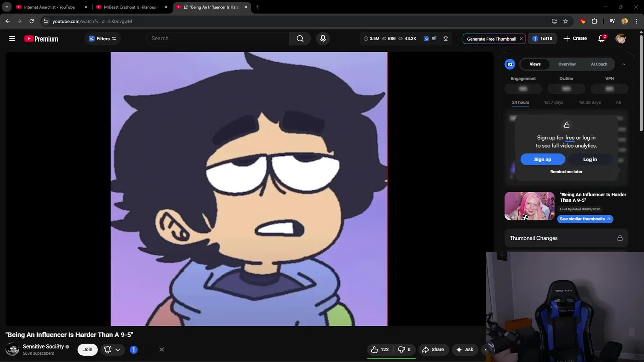Image resolution: width=644 pixels, height=362 pixels.
Task: Select the 24 hours range
Action: 520,102
